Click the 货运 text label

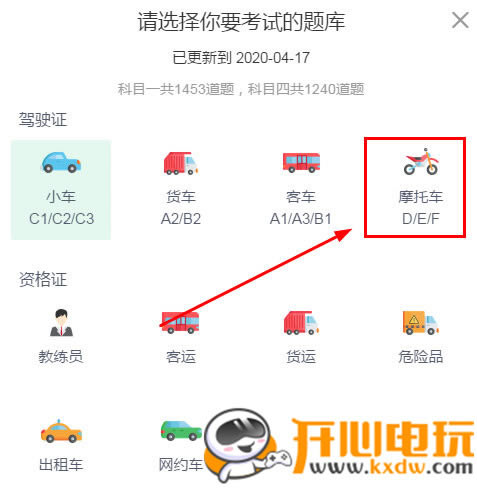point(301,356)
